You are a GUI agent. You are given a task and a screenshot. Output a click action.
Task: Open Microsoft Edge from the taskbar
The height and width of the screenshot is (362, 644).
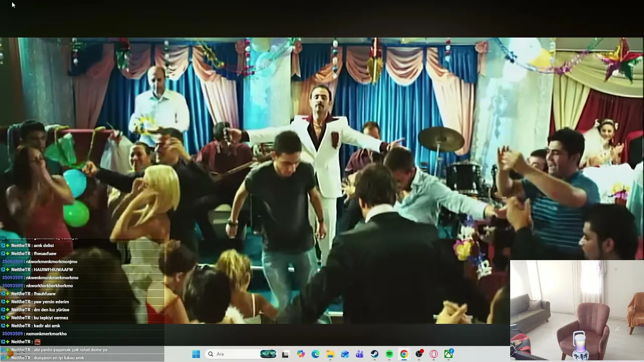click(315, 354)
